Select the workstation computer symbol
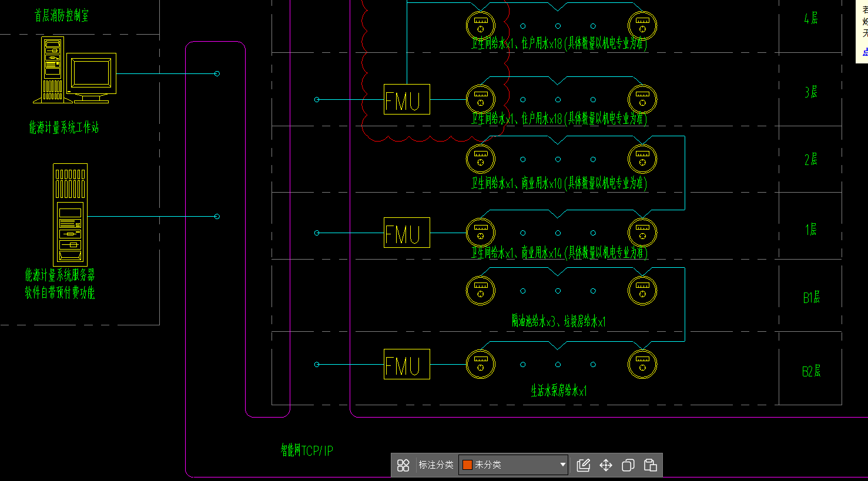868x481 pixels. click(75, 70)
